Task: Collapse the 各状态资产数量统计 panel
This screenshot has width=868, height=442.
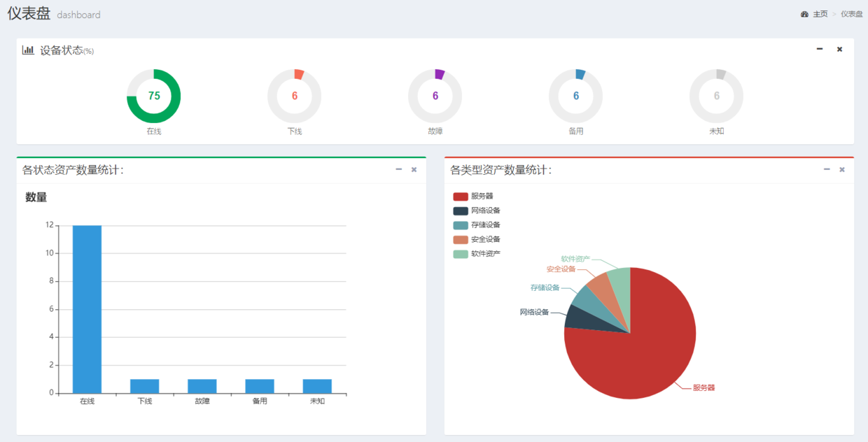Action: 398,169
